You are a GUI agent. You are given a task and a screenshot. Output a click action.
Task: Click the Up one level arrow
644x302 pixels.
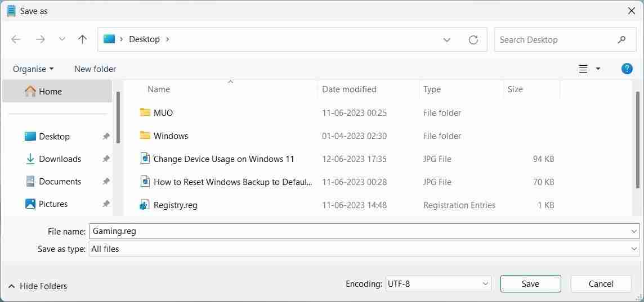tap(82, 39)
